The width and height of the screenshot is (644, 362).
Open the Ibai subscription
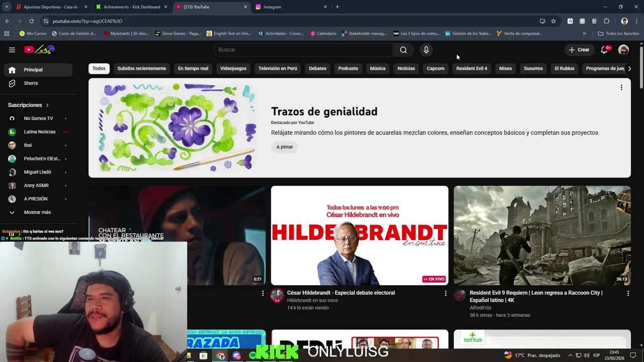(x=38, y=145)
